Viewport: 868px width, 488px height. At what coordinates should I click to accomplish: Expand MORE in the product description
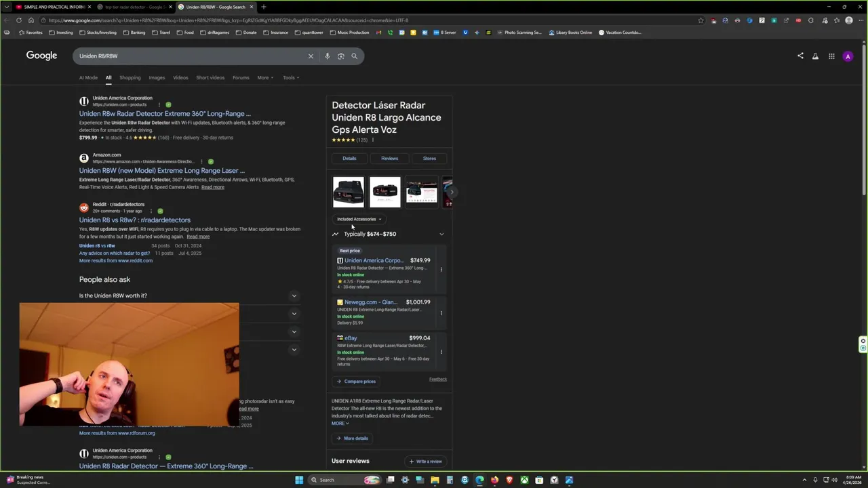(x=340, y=423)
